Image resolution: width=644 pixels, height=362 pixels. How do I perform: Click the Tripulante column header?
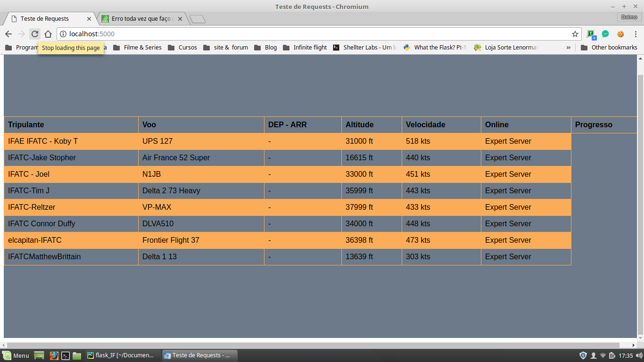click(x=71, y=125)
